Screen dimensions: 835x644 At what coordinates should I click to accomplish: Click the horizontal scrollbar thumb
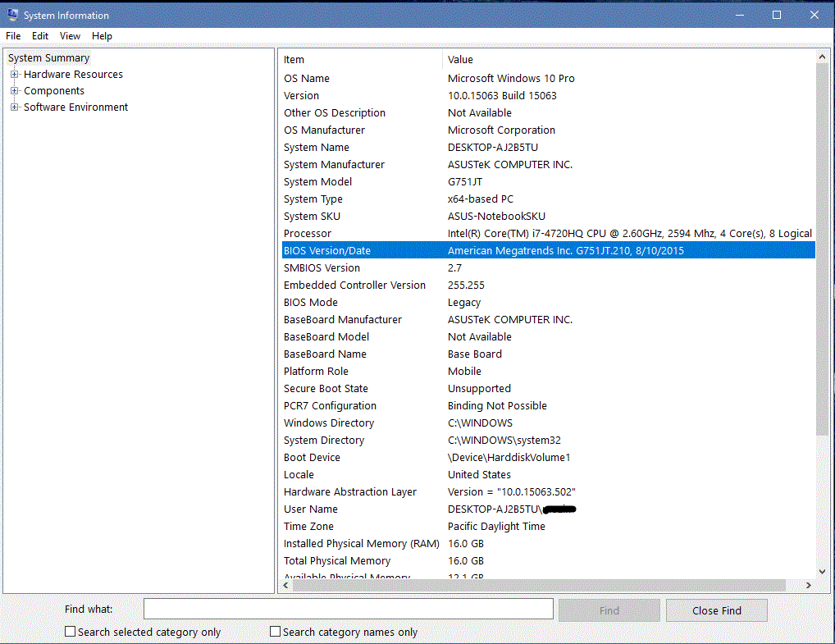539,586
